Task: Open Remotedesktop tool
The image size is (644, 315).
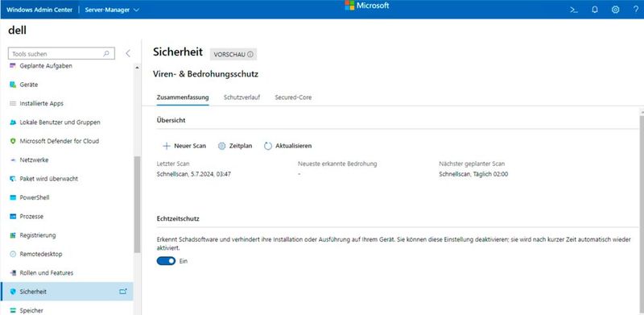Action: pyautogui.click(x=41, y=254)
